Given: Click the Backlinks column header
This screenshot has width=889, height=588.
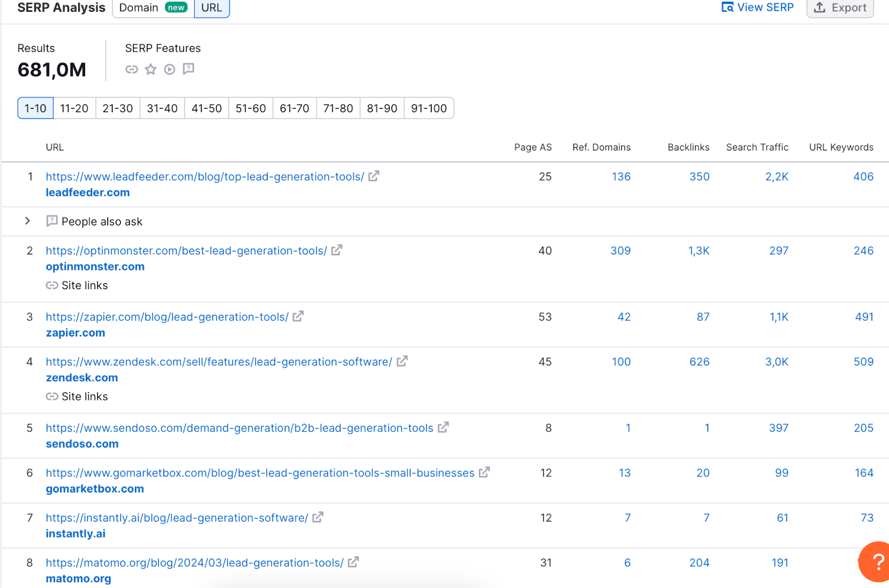Looking at the screenshot, I should click(x=688, y=147).
